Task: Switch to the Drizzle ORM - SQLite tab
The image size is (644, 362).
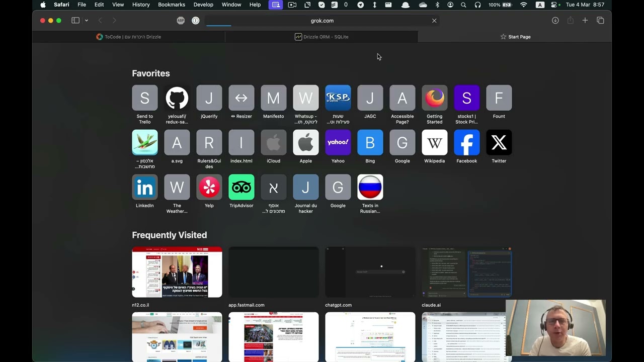Action: coord(321,37)
